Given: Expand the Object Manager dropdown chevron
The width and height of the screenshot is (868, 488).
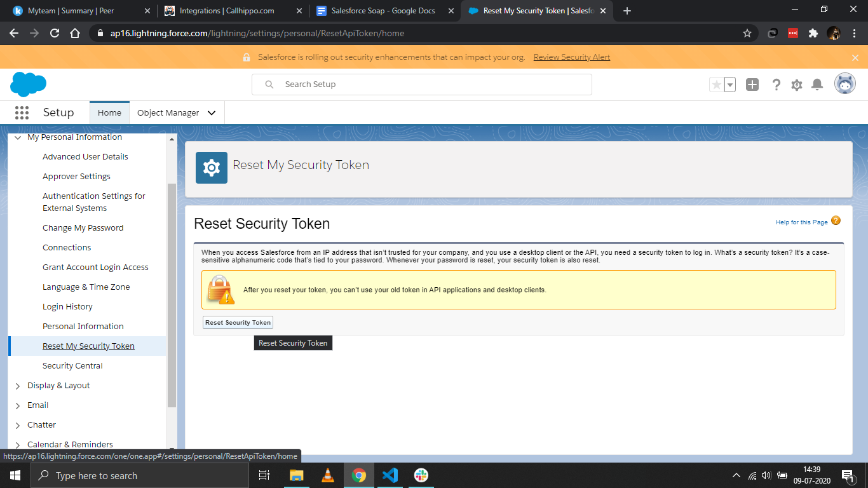Looking at the screenshot, I should coord(212,112).
